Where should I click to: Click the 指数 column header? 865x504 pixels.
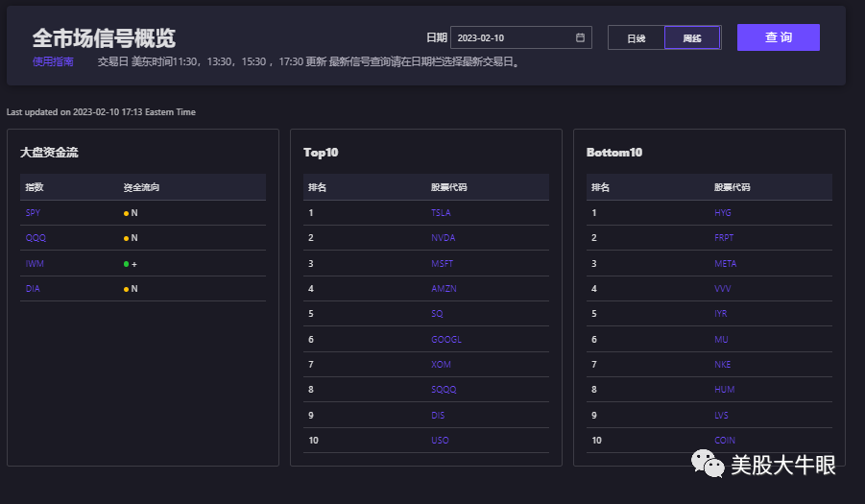pos(35,187)
